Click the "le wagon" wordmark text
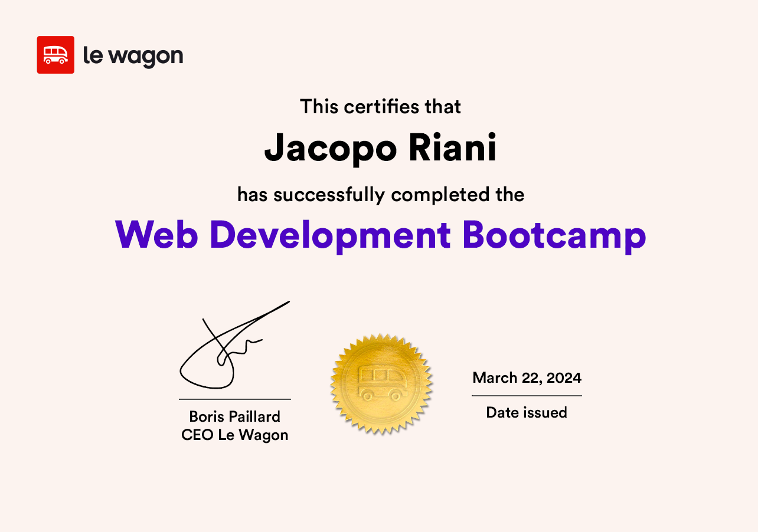 (133, 56)
